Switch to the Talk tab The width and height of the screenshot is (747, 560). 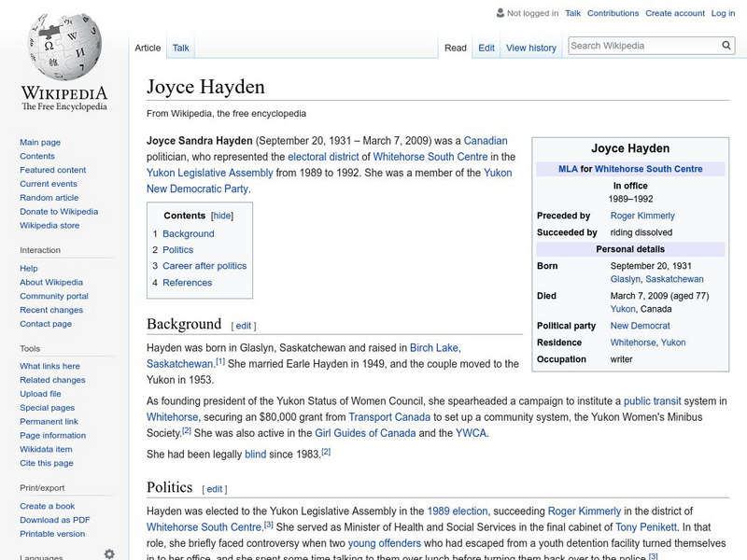(179, 47)
